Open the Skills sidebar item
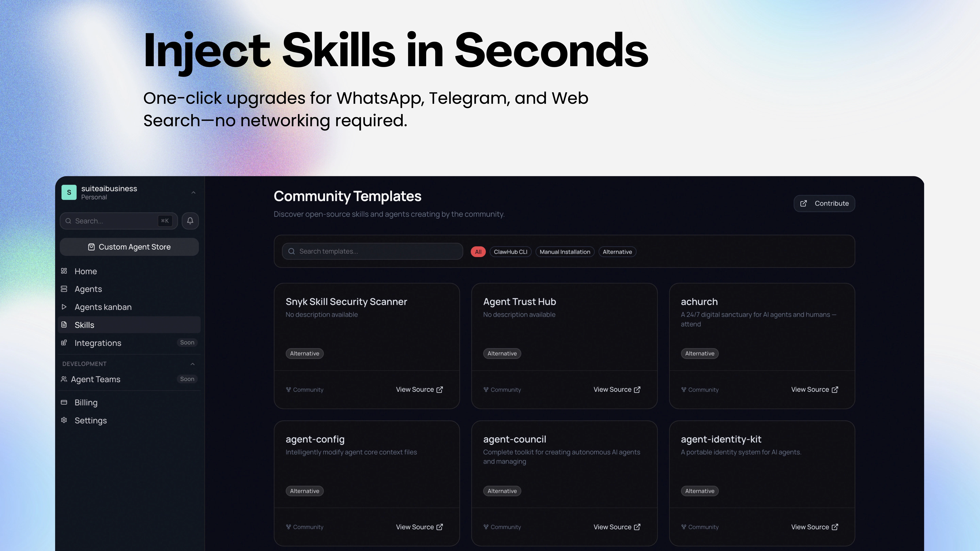 click(84, 325)
